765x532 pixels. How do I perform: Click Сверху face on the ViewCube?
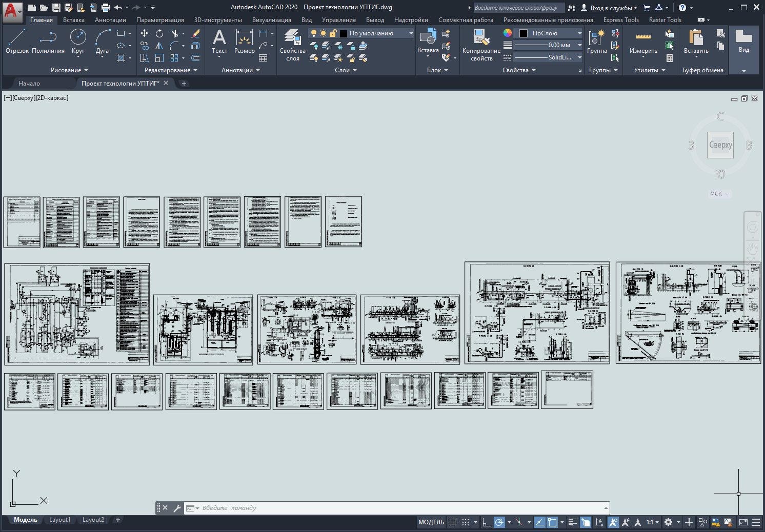[x=720, y=145]
